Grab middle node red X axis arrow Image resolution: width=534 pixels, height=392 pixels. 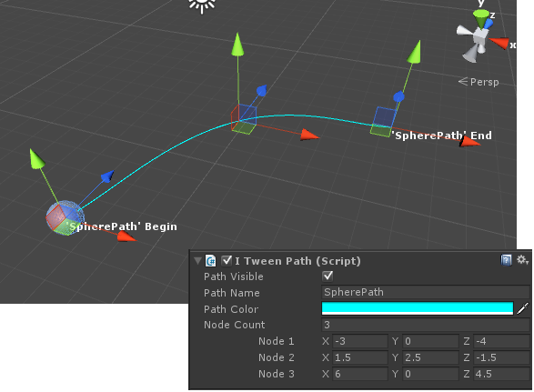pyautogui.click(x=309, y=136)
